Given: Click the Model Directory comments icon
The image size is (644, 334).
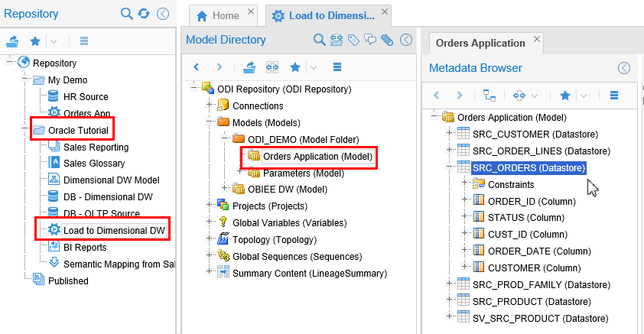Looking at the screenshot, I should (370, 40).
